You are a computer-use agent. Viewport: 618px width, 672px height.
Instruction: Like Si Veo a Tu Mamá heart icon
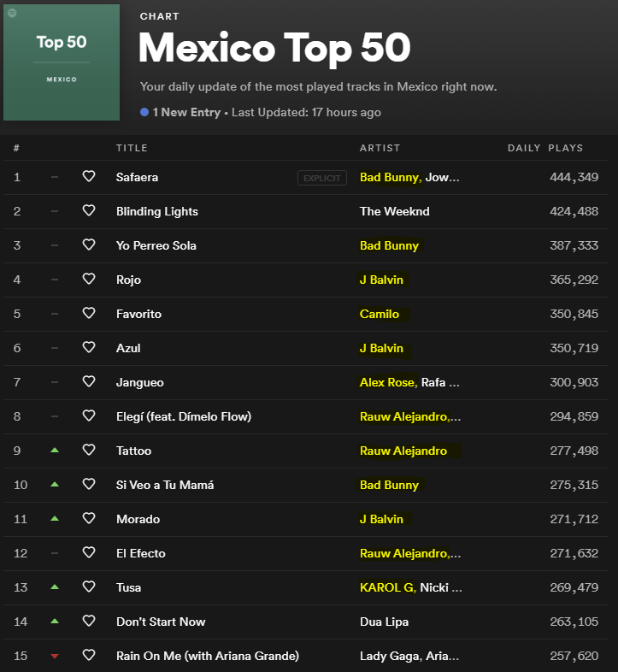coord(89,484)
